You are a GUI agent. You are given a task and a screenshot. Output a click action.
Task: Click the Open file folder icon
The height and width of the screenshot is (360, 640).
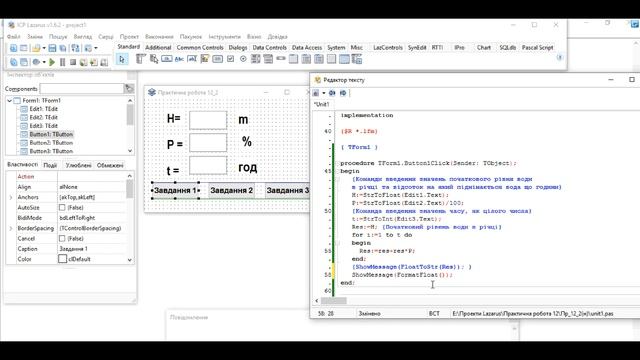[36, 48]
